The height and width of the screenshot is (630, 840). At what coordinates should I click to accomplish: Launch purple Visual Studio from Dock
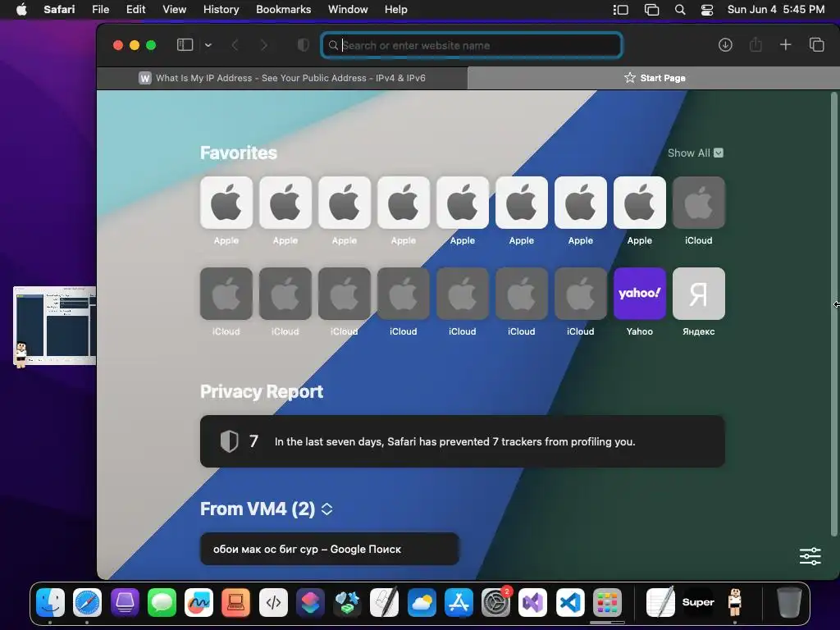click(533, 603)
